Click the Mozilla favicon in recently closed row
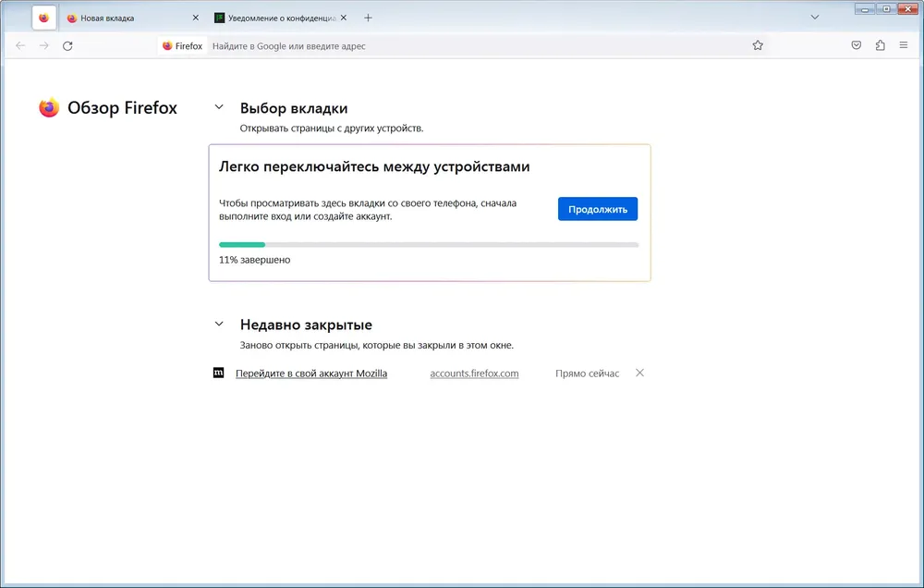Screen dimensions: 924x588 (x=219, y=373)
